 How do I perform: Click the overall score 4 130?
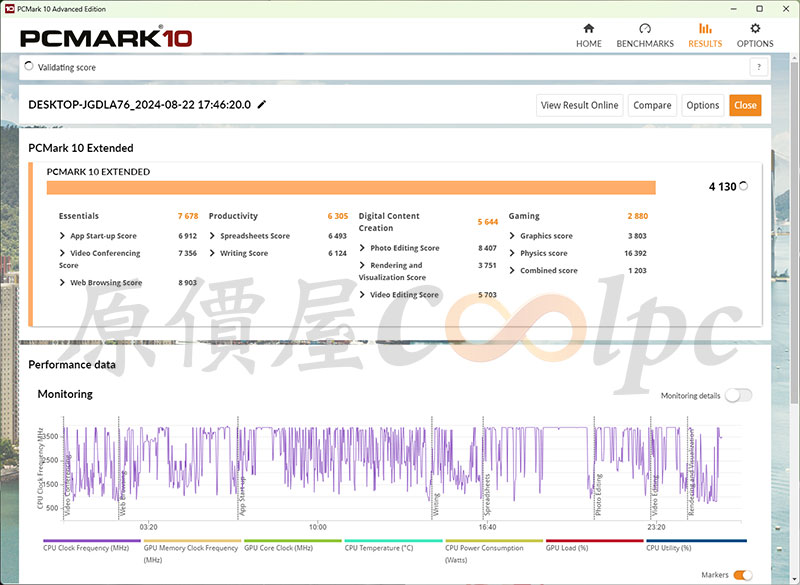pyautogui.click(x=722, y=187)
